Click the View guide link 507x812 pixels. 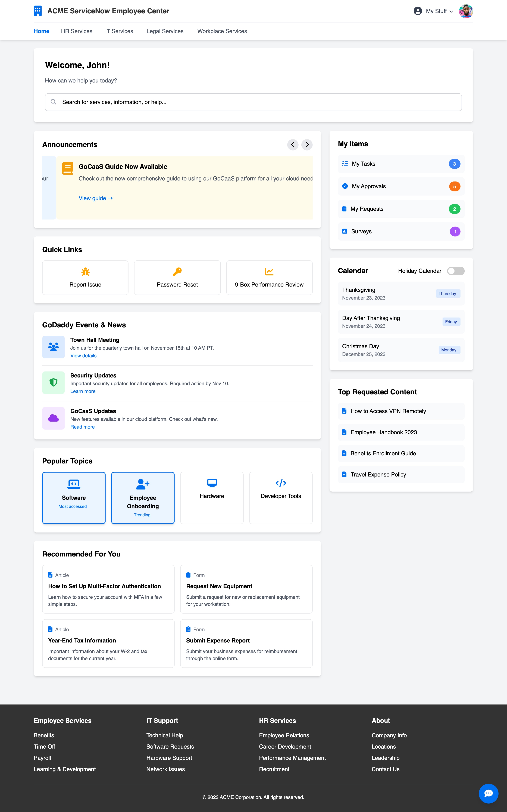(95, 198)
